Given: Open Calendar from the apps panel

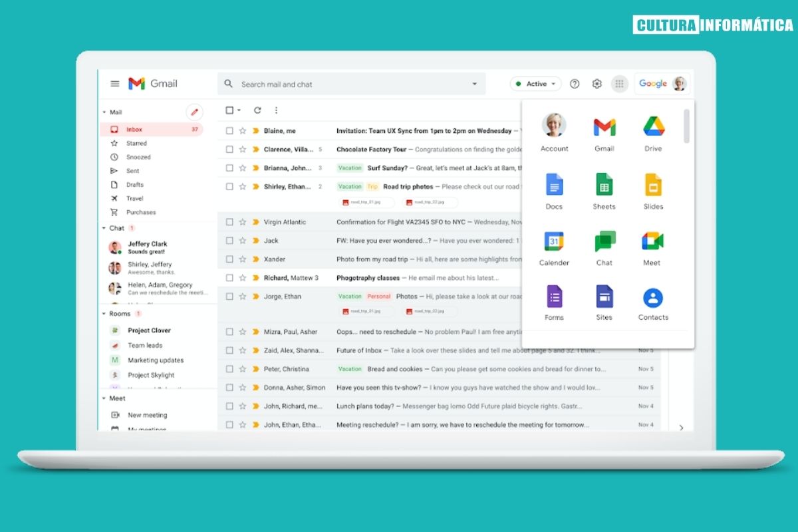Looking at the screenshot, I should point(554,248).
